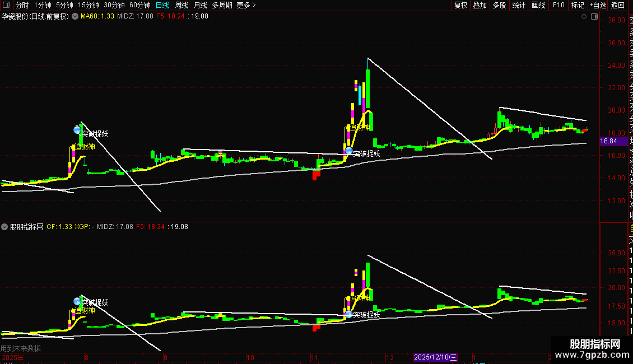
Task: Open the 统计 statistics button
Action: coord(519,5)
